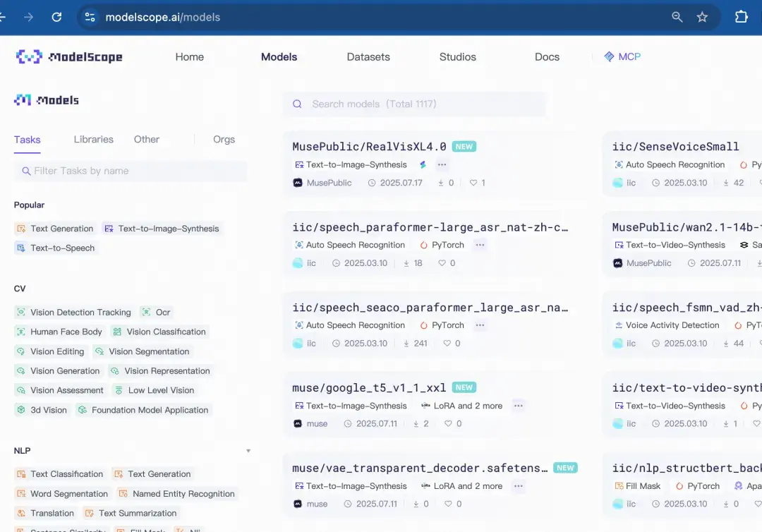Open muse/google_t5_v1_1_xxl model
Image resolution: width=762 pixels, height=532 pixels.
pos(369,387)
